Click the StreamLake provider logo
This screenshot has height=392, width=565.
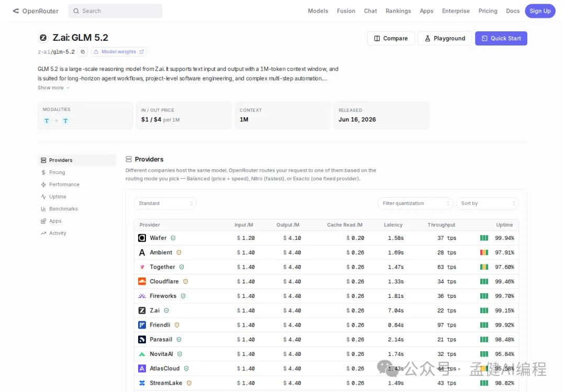pos(142,383)
